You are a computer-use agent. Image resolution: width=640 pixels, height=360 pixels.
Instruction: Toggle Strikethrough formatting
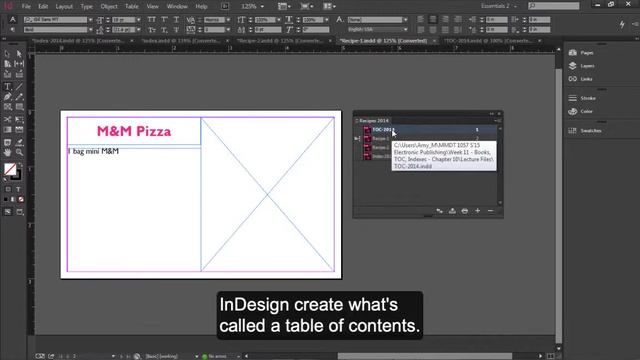(x=176, y=30)
